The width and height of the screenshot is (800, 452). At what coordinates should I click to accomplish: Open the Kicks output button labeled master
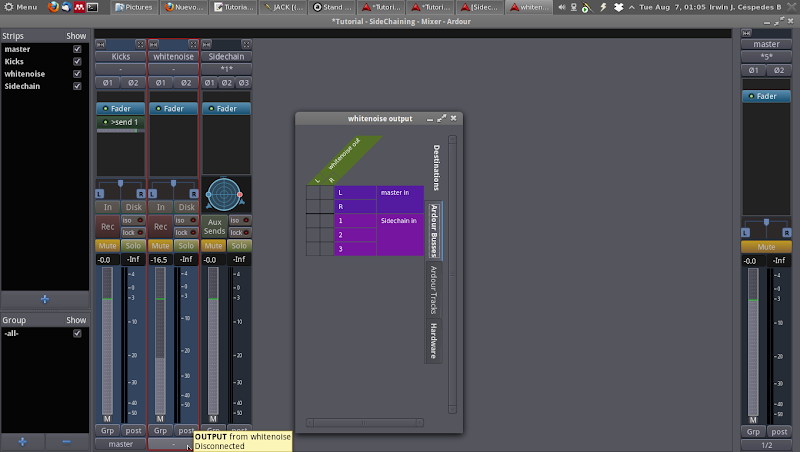pyautogui.click(x=120, y=444)
